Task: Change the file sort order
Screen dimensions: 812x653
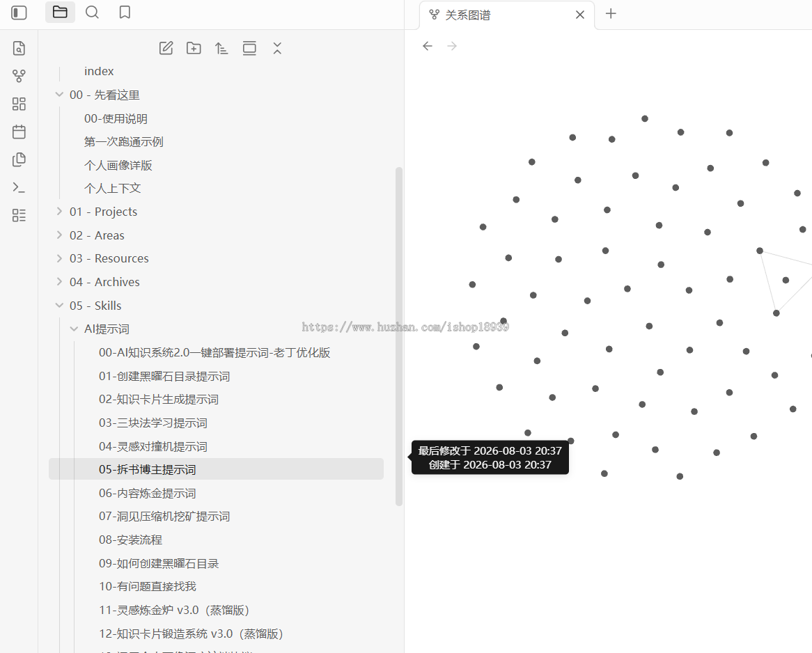Action: [221, 48]
